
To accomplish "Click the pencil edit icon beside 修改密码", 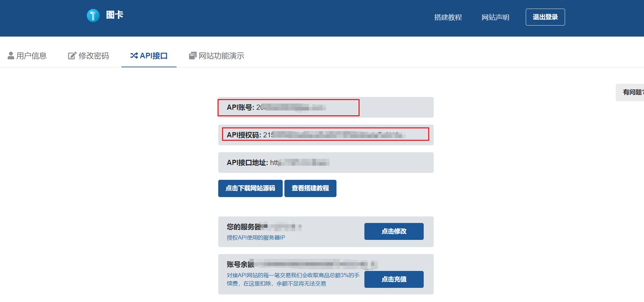I will tap(72, 56).
